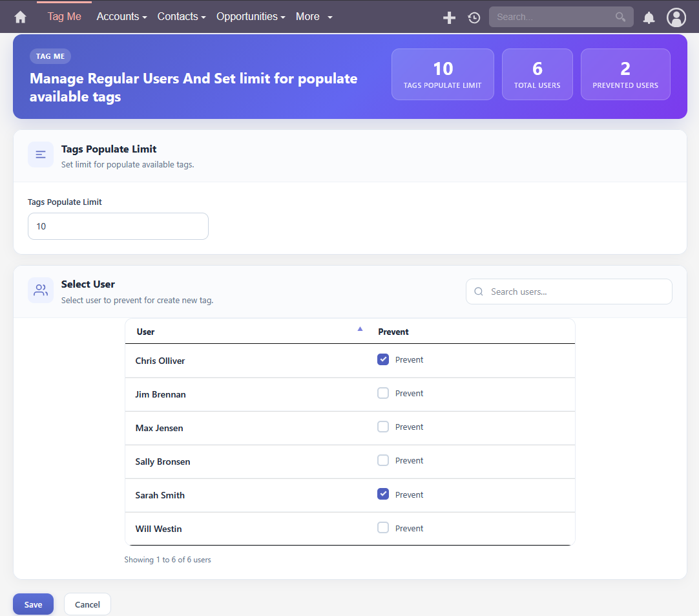699x616 pixels.
Task: Open recently viewed history icon
Action: pos(474,17)
